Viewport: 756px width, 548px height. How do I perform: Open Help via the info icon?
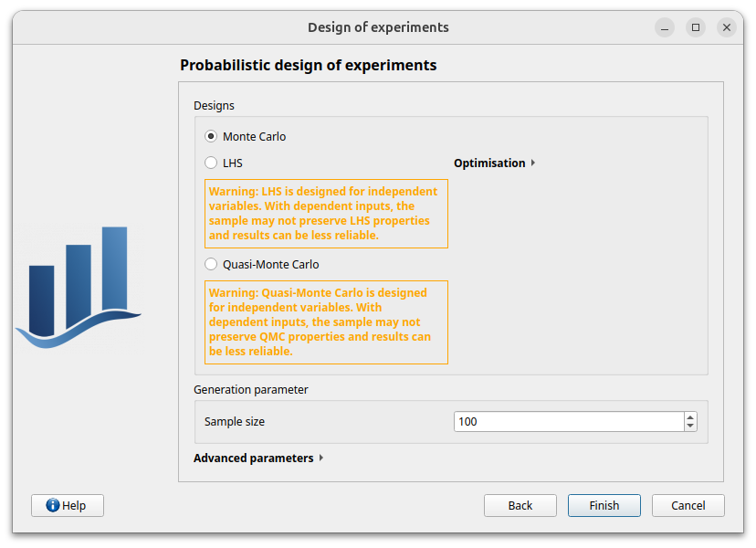pyautogui.click(x=53, y=505)
